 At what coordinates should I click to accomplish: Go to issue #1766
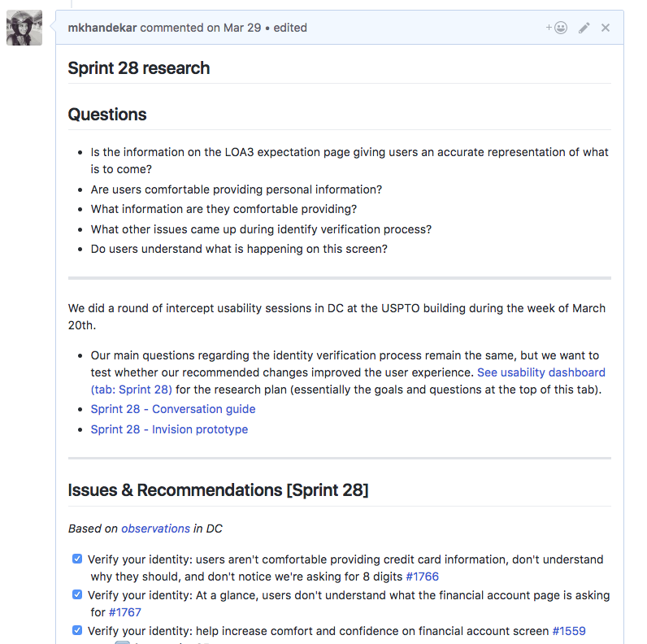click(422, 577)
